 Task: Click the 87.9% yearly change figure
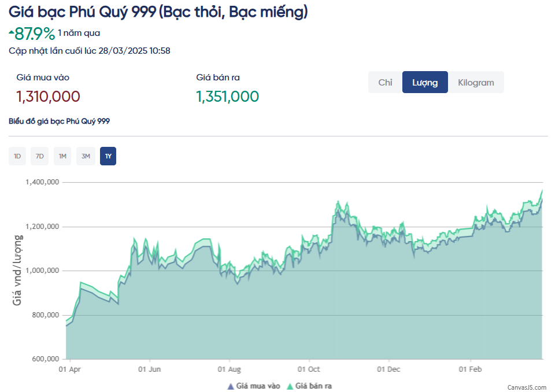tap(35, 34)
